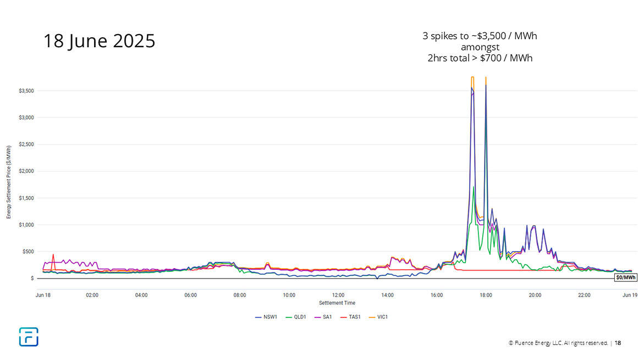This screenshot has height=362, width=644.
Task: Click the "3 spikes to ~$3,500 / MWh" annotation
Action: [x=480, y=36]
